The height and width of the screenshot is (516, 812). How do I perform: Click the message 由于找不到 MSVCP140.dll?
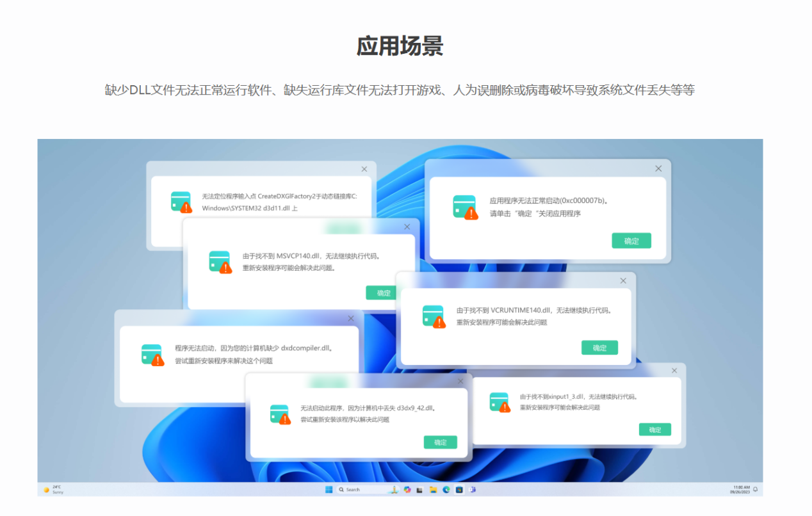pos(312,256)
